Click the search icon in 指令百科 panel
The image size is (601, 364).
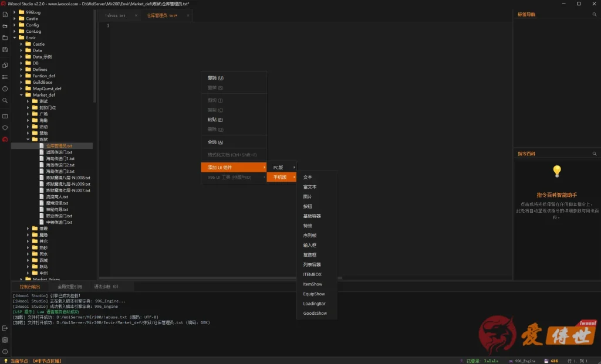point(595,154)
